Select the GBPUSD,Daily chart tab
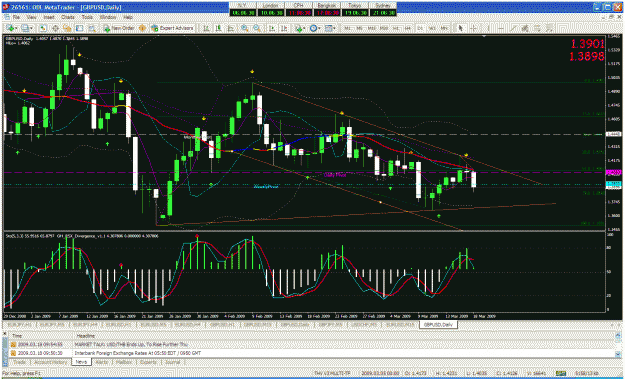The height and width of the screenshot is (379, 625). coord(438,325)
